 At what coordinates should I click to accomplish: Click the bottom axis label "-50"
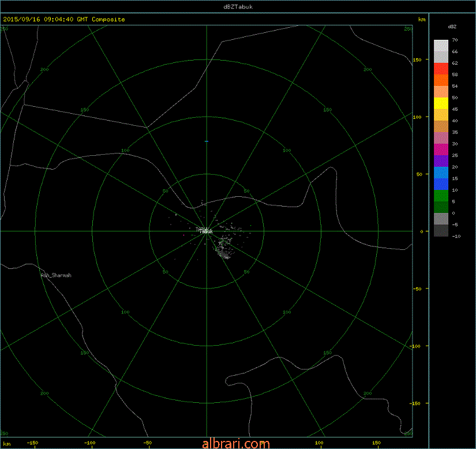(x=147, y=443)
